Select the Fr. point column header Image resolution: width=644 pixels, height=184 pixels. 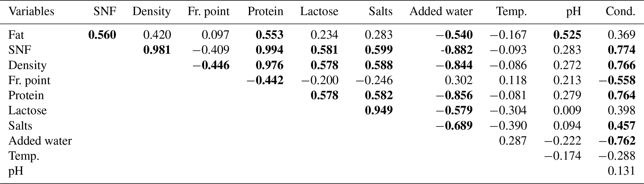tap(208, 12)
